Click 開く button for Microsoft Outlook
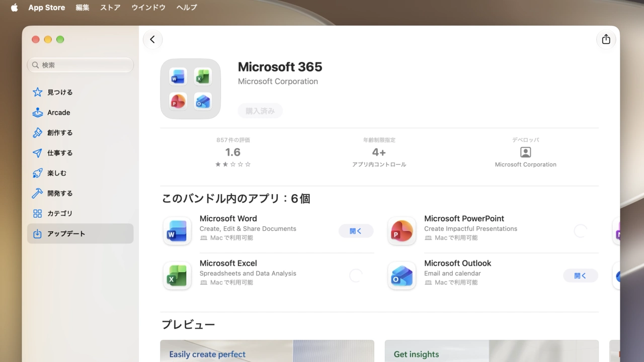 click(x=580, y=276)
